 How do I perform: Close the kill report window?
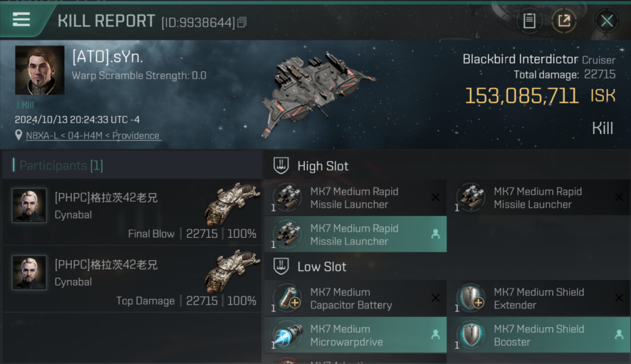(606, 21)
